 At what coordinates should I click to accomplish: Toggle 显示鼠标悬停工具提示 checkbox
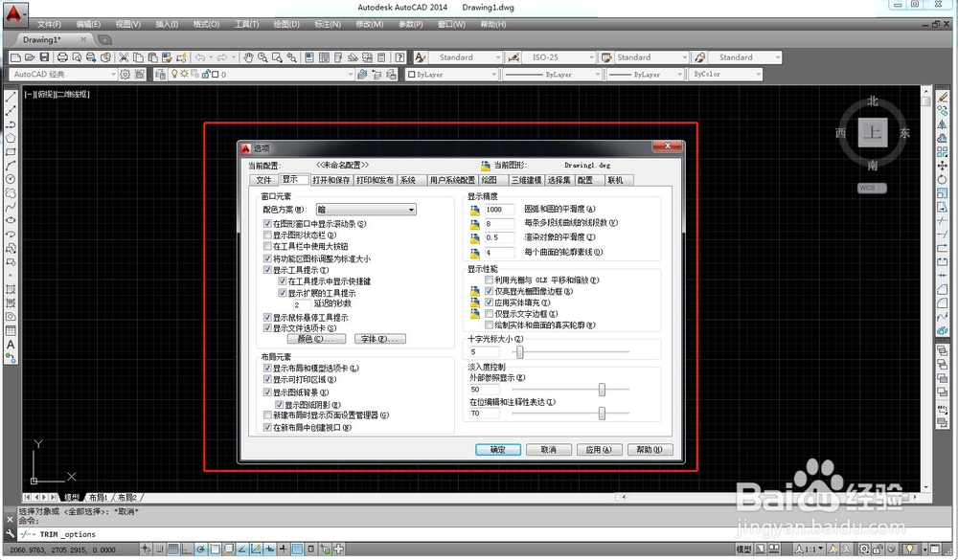pyautogui.click(x=267, y=317)
